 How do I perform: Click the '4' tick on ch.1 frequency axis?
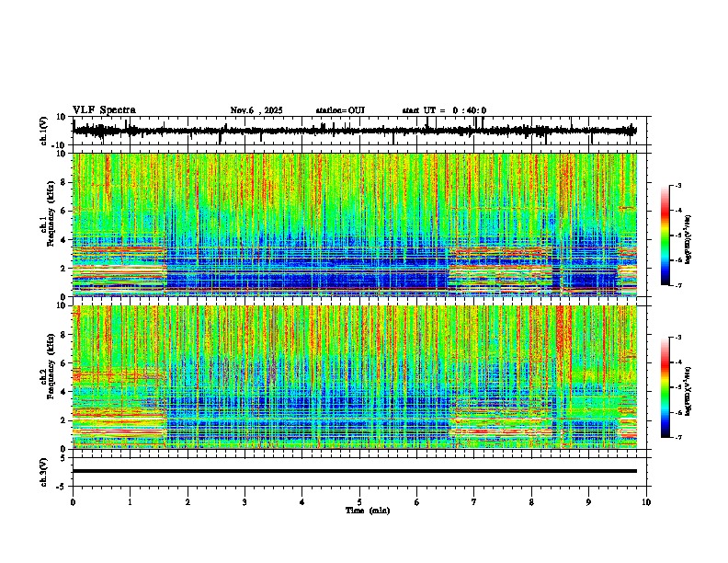point(64,240)
